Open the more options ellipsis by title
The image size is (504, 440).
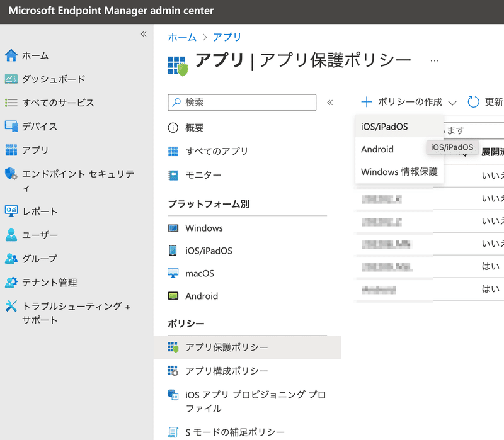435,60
